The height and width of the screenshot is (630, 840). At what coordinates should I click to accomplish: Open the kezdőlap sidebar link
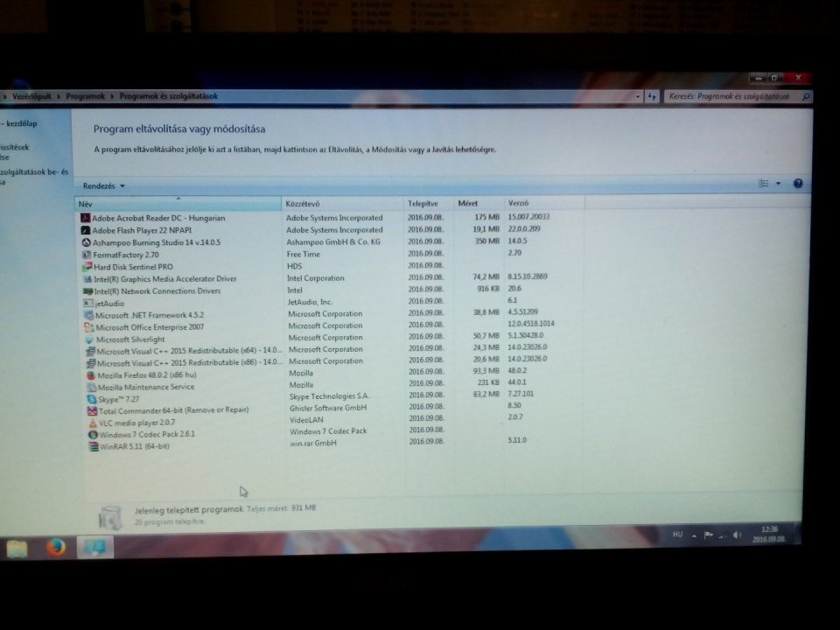19,123
